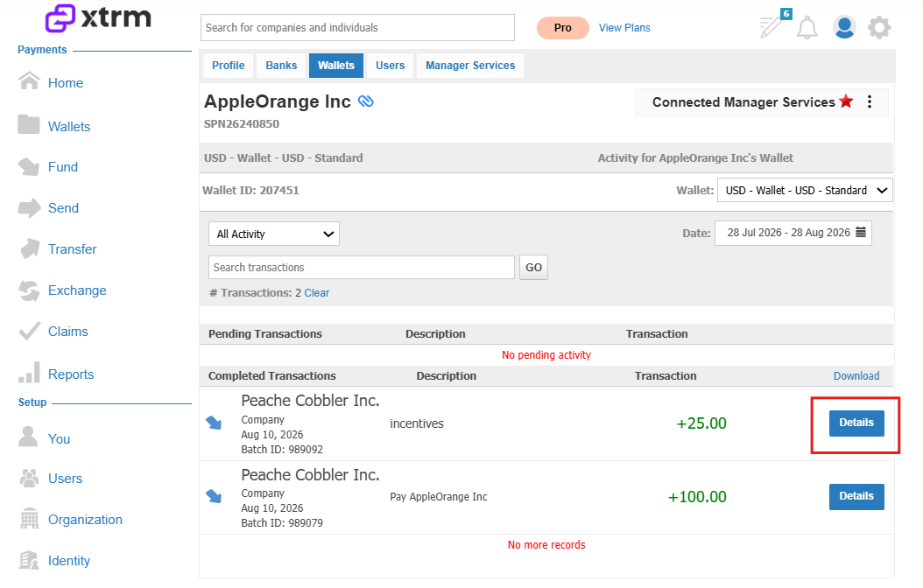Click the AppleOrange Inc heading
This screenshot has height=588, width=923.
point(278,101)
